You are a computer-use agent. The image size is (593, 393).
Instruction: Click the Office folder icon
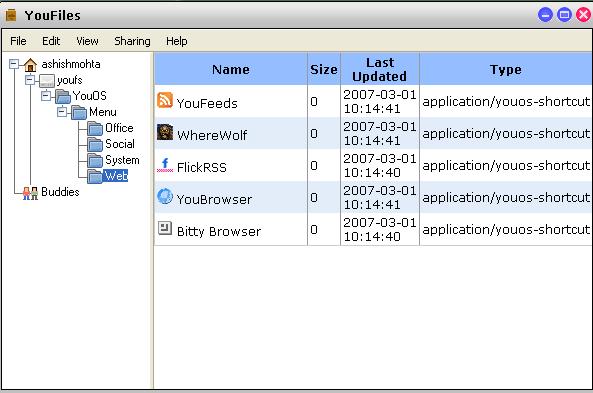pos(95,129)
